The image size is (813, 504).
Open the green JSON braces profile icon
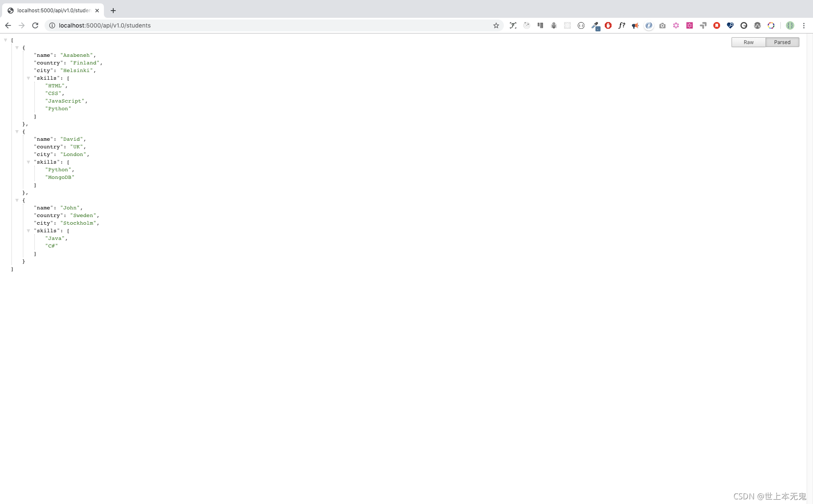[x=790, y=25]
